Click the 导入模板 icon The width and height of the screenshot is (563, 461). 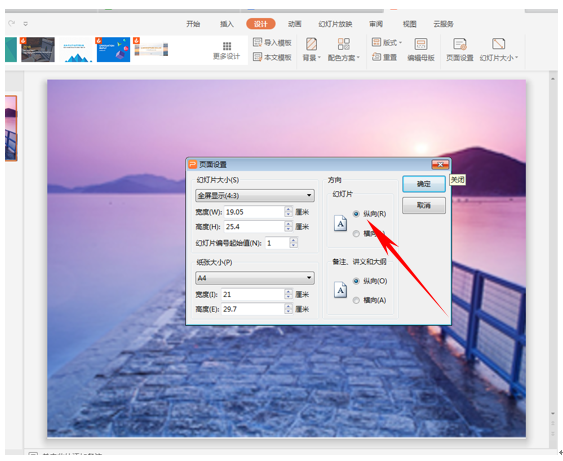(x=257, y=42)
